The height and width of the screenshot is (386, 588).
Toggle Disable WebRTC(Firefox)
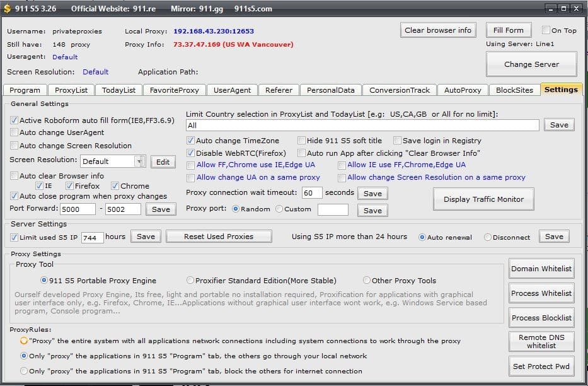point(190,153)
